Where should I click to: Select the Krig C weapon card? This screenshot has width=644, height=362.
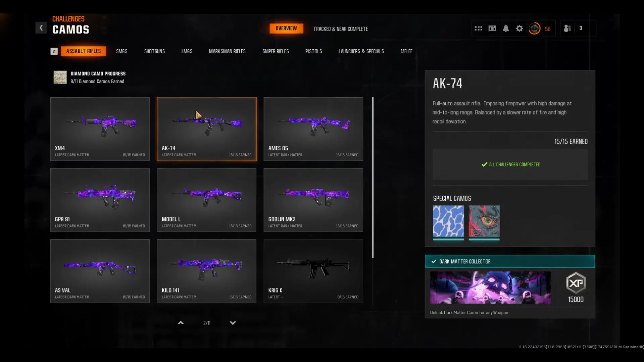pyautogui.click(x=313, y=271)
